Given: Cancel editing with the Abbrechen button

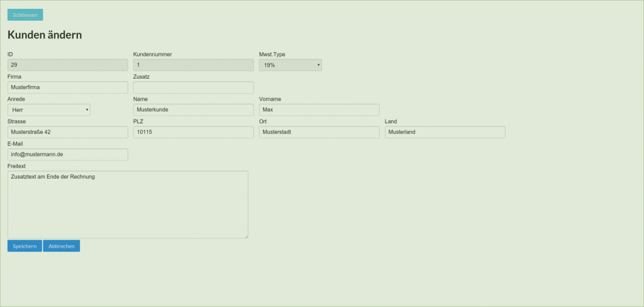Looking at the screenshot, I should click(x=61, y=246).
